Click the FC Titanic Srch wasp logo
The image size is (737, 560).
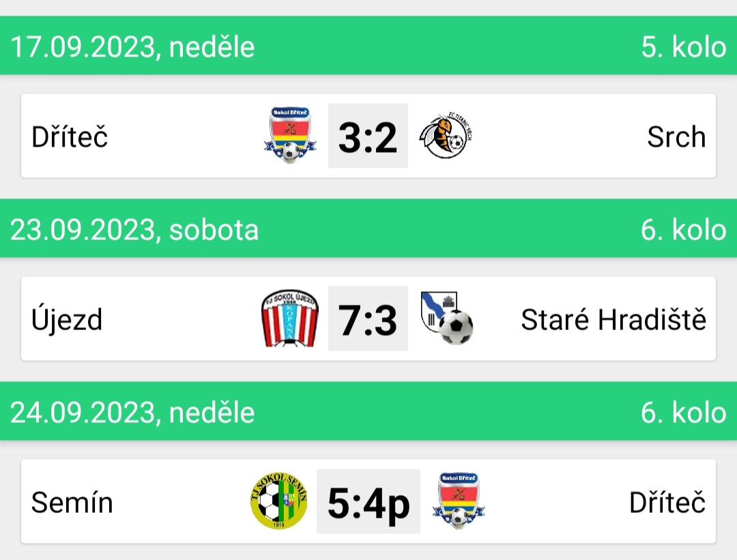click(x=446, y=135)
